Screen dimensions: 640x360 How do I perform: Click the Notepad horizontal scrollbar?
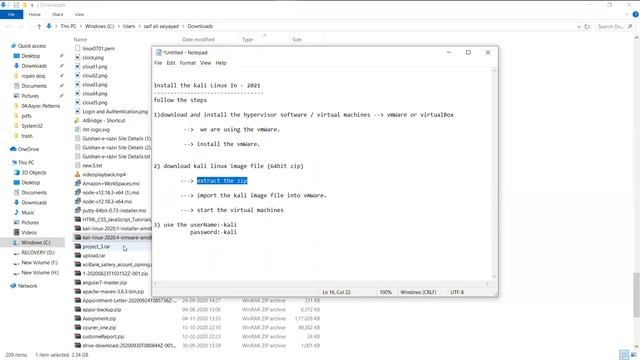click(321, 283)
